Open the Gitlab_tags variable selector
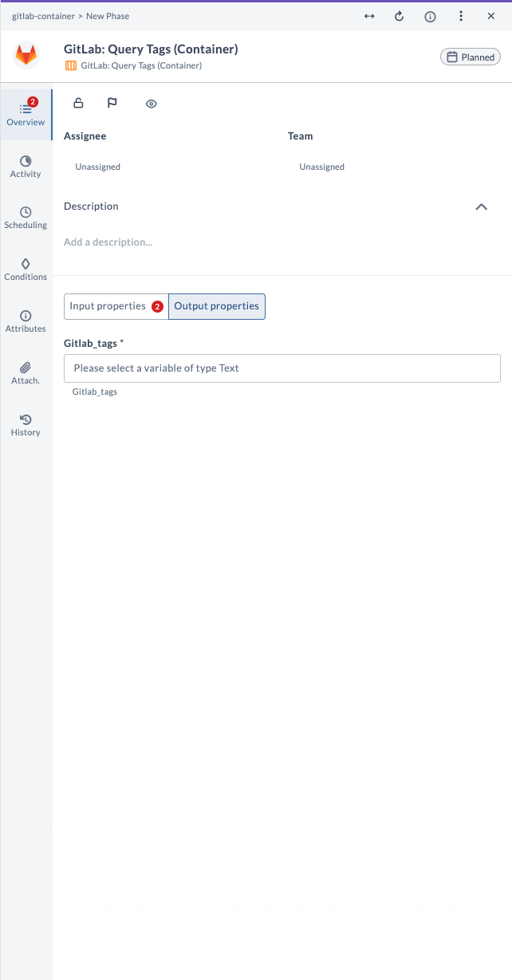Image resolution: width=512 pixels, height=980 pixels. point(282,368)
